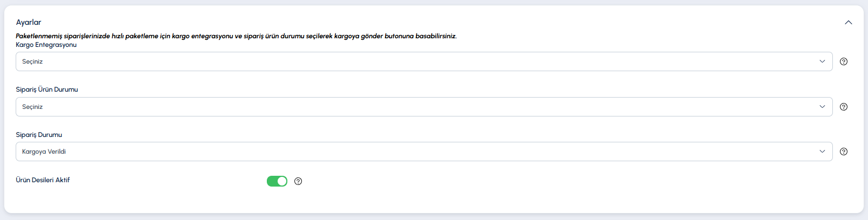868x220 pixels.
Task: Collapse the Ayarlar panel using the chevron
Action: [x=849, y=22]
